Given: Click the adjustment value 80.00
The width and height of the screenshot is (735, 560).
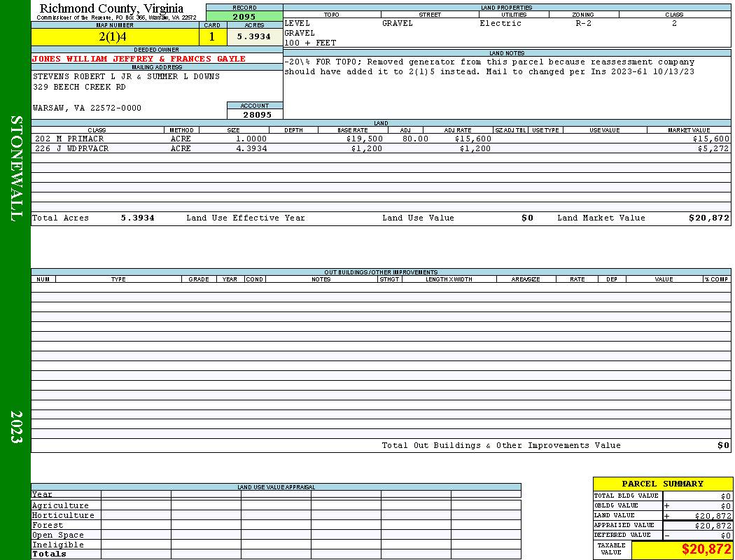Looking at the screenshot, I should pyautogui.click(x=415, y=139).
